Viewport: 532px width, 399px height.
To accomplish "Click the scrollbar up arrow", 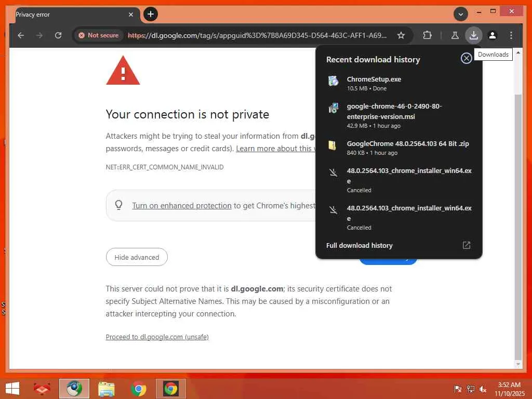I will point(518,53).
